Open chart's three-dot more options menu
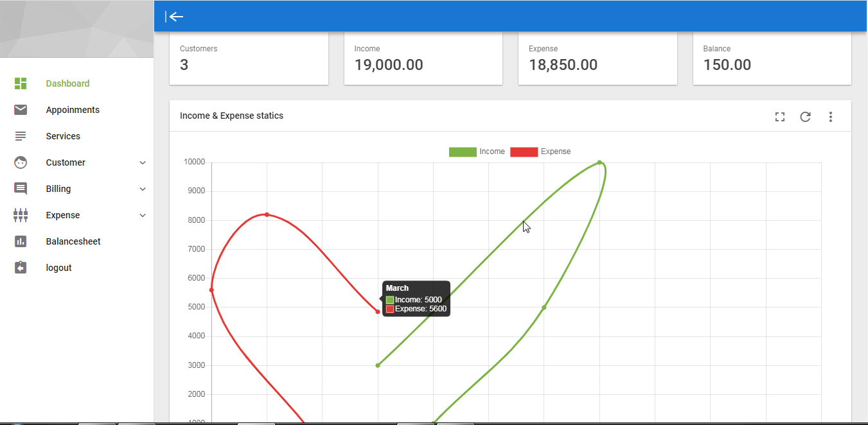The height and width of the screenshot is (425, 868). 831,116
